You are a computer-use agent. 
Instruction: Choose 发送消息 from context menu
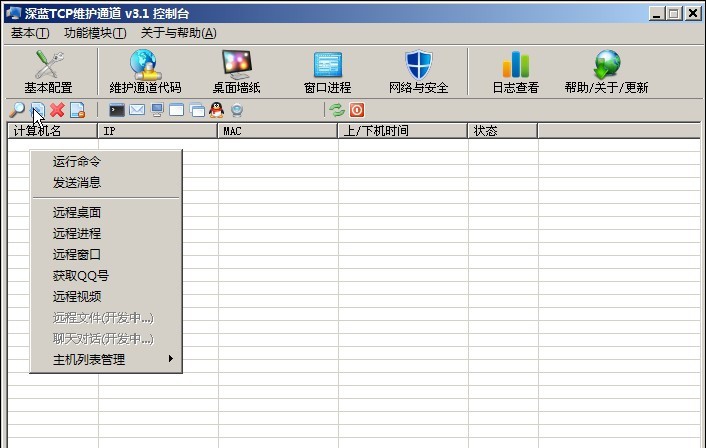click(x=106, y=182)
